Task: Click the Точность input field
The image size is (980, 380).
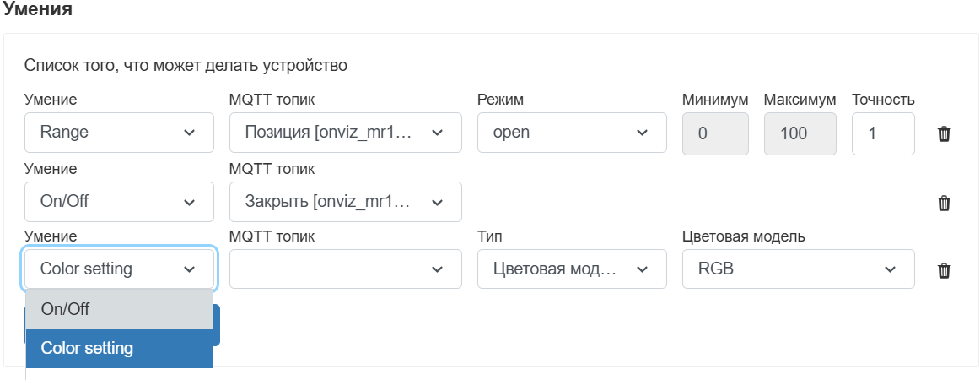Action: tap(882, 133)
